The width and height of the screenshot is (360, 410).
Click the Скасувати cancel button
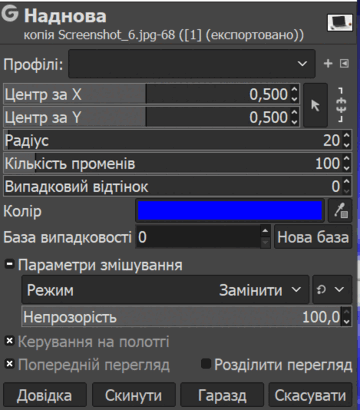(310, 396)
